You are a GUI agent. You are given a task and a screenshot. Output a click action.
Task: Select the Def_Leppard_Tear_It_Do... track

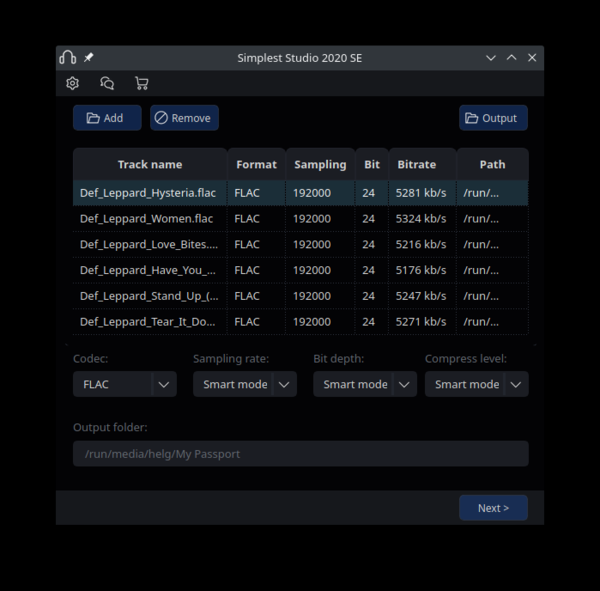coord(148,322)
